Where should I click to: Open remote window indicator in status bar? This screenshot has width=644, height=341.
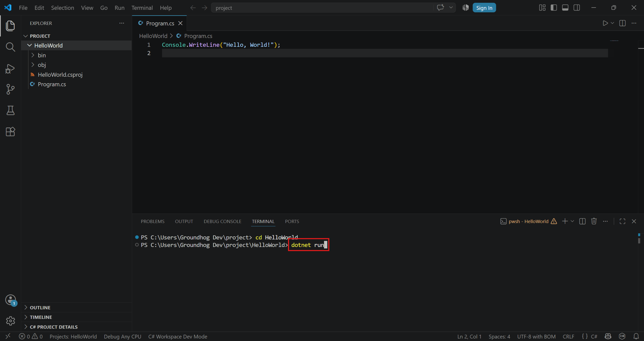click(8, 336)
